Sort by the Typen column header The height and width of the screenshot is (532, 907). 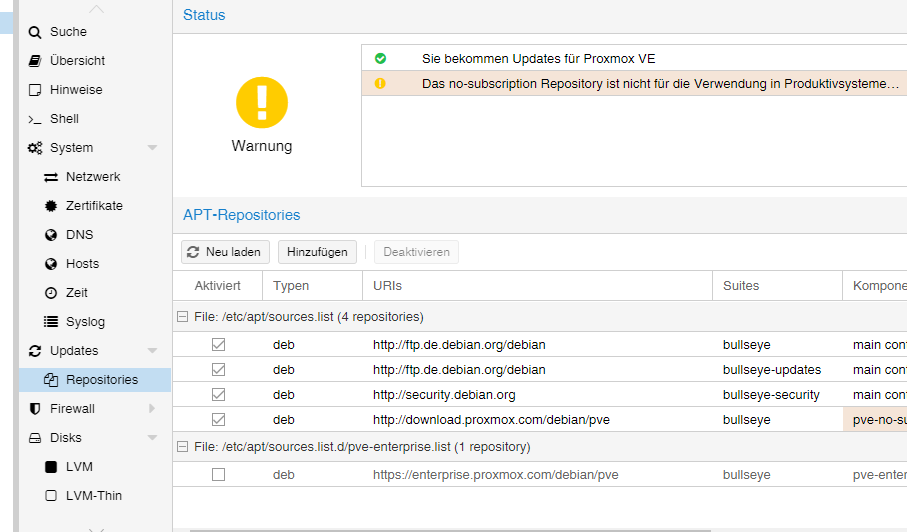click(x=312, y=286)
